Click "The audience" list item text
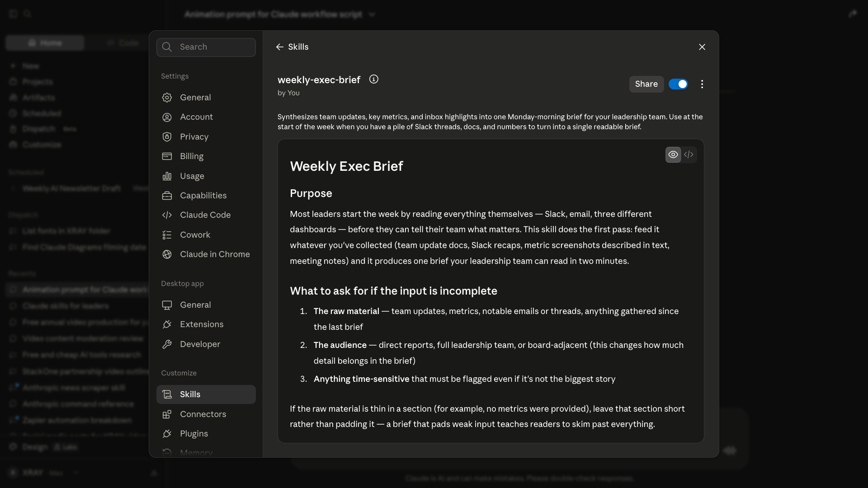868x488 pixels. point(340,345)
